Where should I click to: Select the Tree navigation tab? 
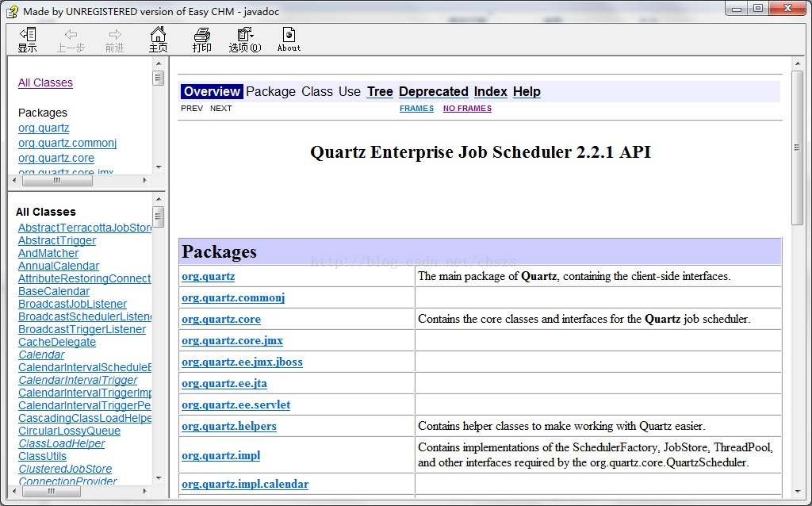pyautogui.click(x=380, y=92)
